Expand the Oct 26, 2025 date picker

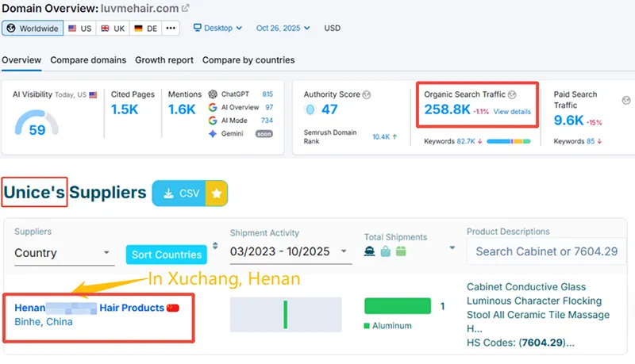point(283,28)
